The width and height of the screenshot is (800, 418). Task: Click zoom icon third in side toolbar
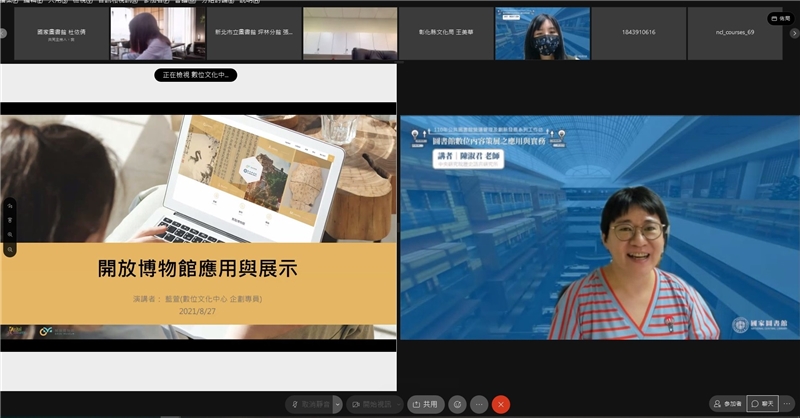pos(10,235)
